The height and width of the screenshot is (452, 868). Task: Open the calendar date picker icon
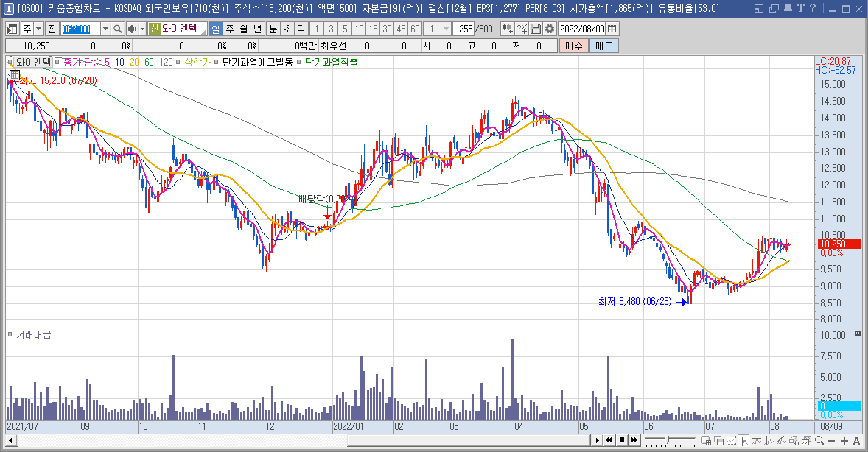pos(612,29)
